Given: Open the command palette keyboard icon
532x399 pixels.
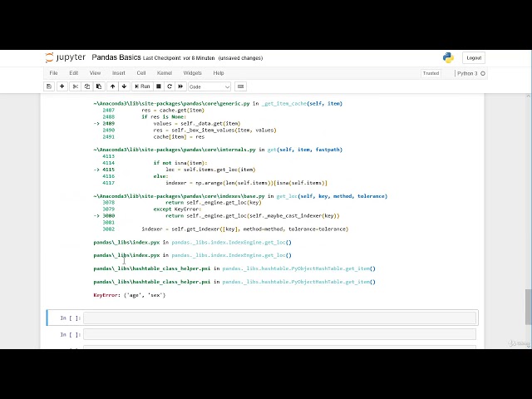Looking at the screenshot, I should pyautogui.click(x=241, y=86).
